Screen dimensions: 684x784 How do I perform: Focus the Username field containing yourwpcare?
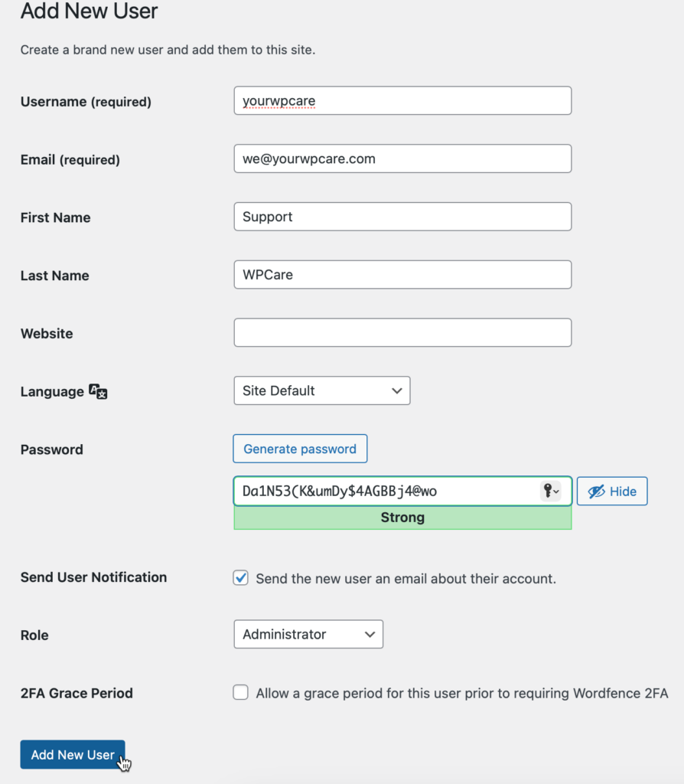pyautogui.click(x=402, y=101)
